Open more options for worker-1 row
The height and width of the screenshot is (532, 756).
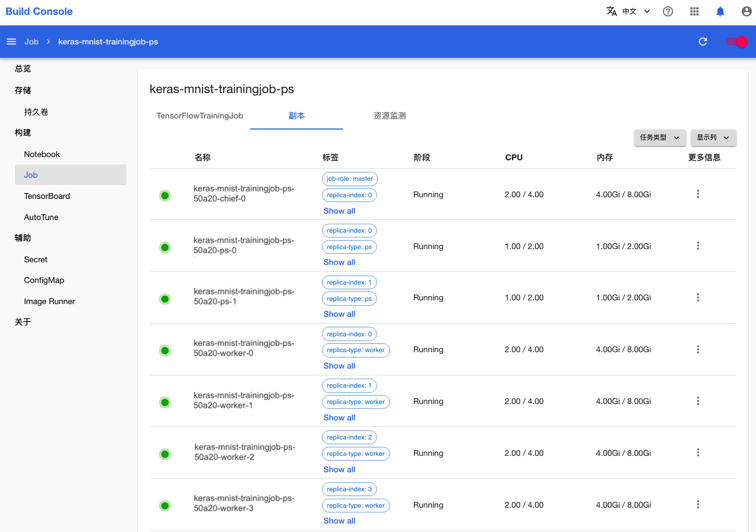(698, 401)
